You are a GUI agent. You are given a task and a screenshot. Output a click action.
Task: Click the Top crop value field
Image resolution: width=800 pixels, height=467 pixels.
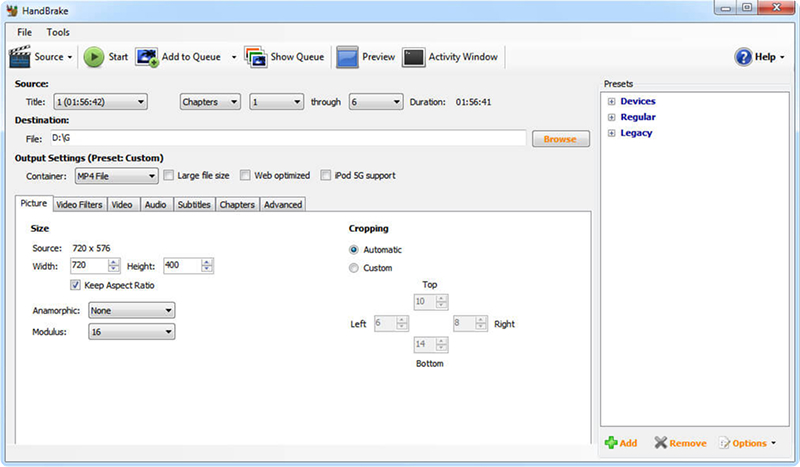tap(425, 302)
